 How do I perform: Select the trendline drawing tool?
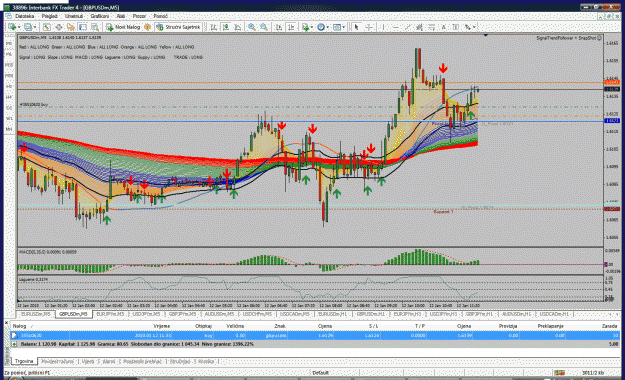[x=407, y=27]
